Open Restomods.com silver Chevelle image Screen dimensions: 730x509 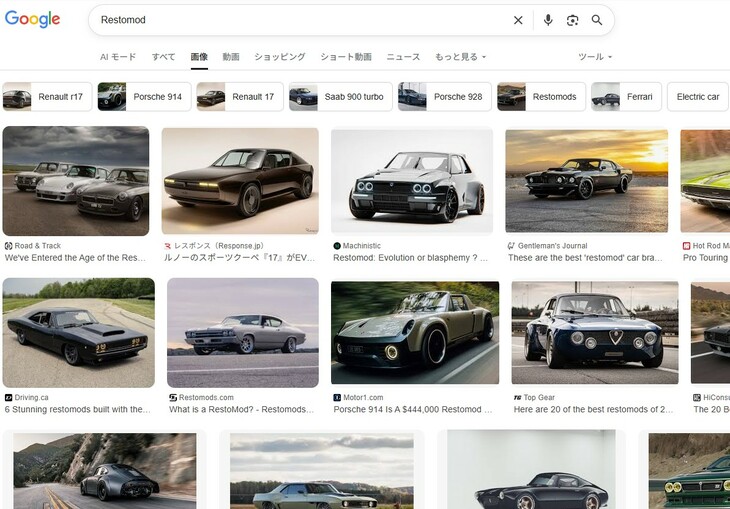[243, 333]
